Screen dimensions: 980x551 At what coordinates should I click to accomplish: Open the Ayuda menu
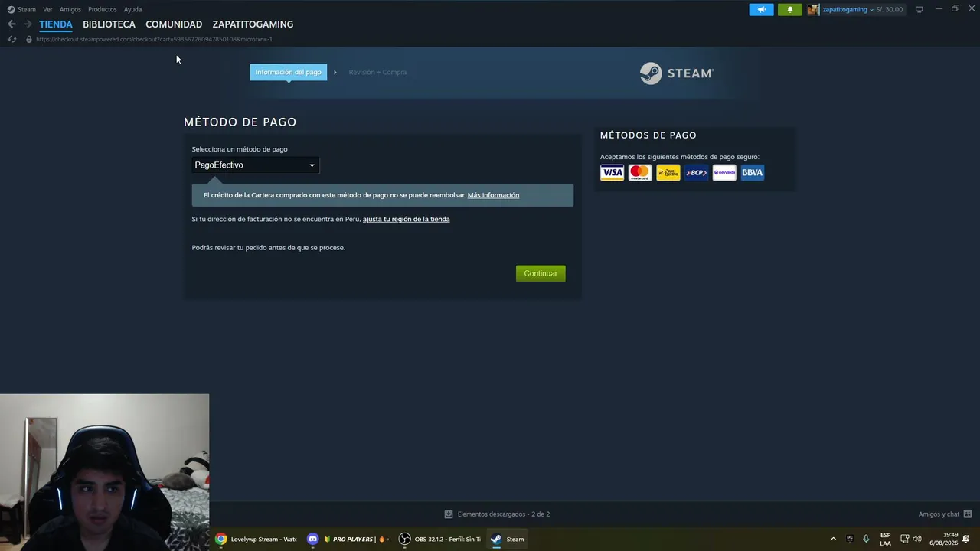(132, 10)
